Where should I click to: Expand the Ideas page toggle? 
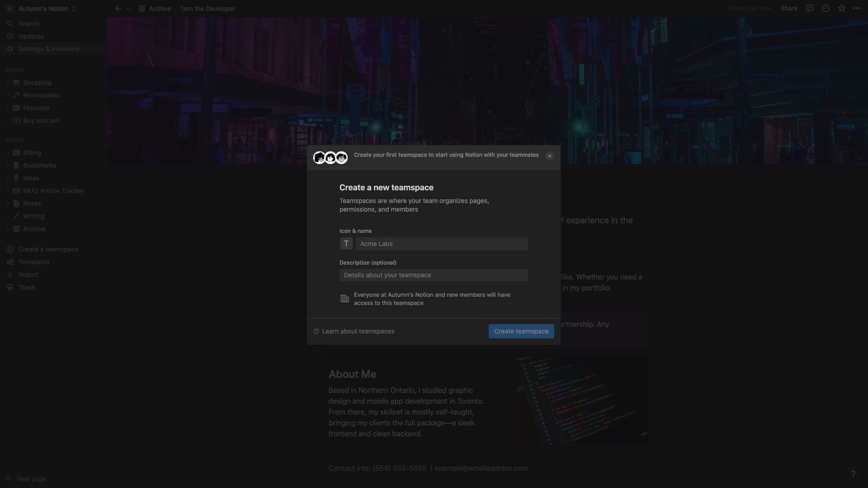point(7,178)
